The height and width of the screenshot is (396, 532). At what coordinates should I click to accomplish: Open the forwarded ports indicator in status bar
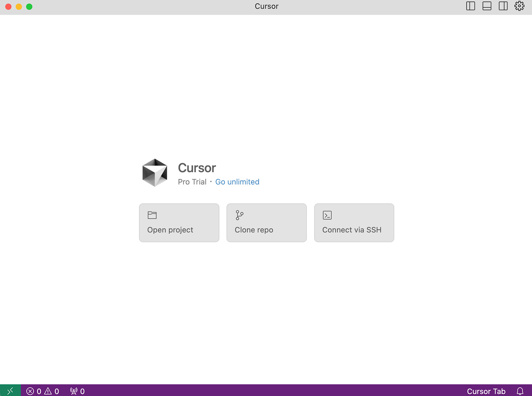pos(77,391)
